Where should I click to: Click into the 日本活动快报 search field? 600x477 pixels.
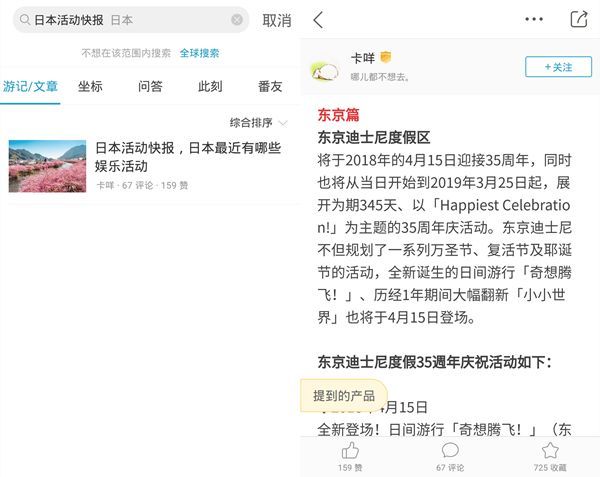coord(130,20)
